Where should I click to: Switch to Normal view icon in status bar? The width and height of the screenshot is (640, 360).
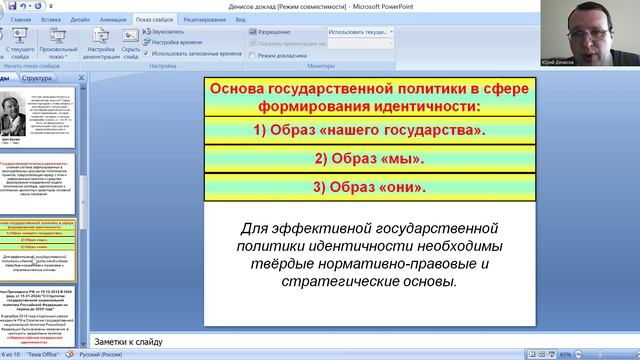click(x=532, y=354)
